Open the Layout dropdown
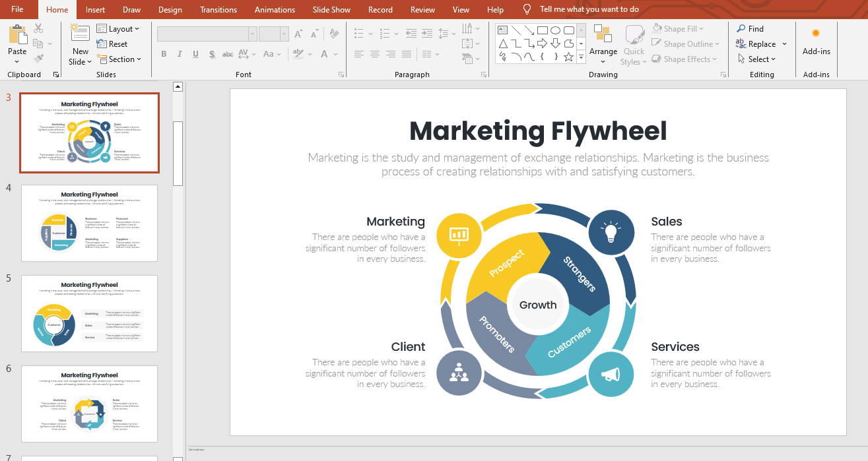 pos(117,29)
